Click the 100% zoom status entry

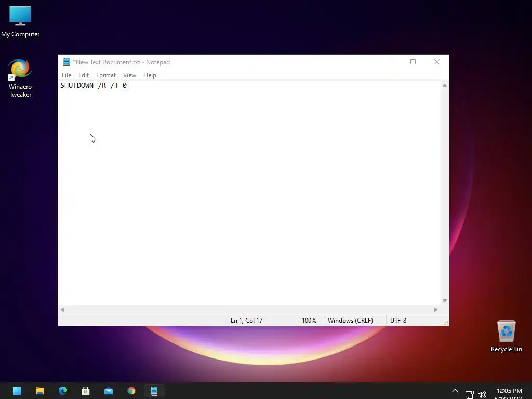tap(309, 320)
